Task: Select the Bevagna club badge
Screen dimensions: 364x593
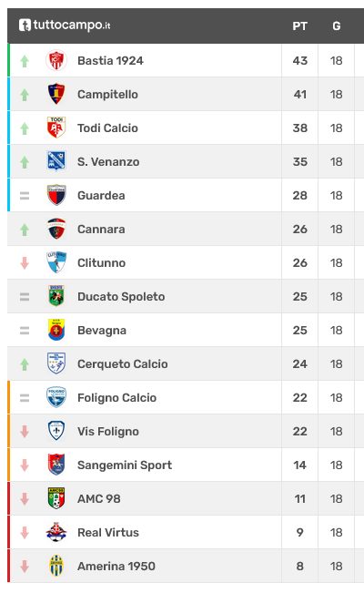Action: click(x=56, y=330)
